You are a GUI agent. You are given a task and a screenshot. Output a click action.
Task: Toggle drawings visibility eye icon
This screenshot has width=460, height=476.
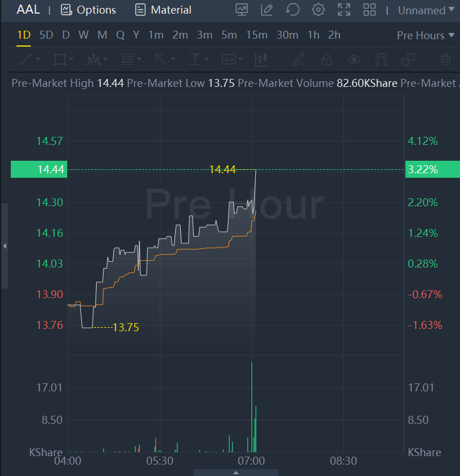354,59
